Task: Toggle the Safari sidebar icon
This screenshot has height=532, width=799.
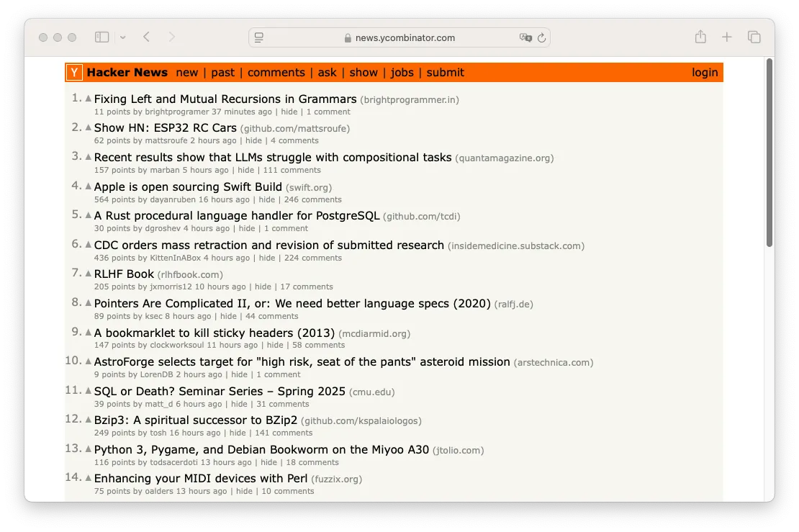Action: pyautogui.click(x=102, y=37)
